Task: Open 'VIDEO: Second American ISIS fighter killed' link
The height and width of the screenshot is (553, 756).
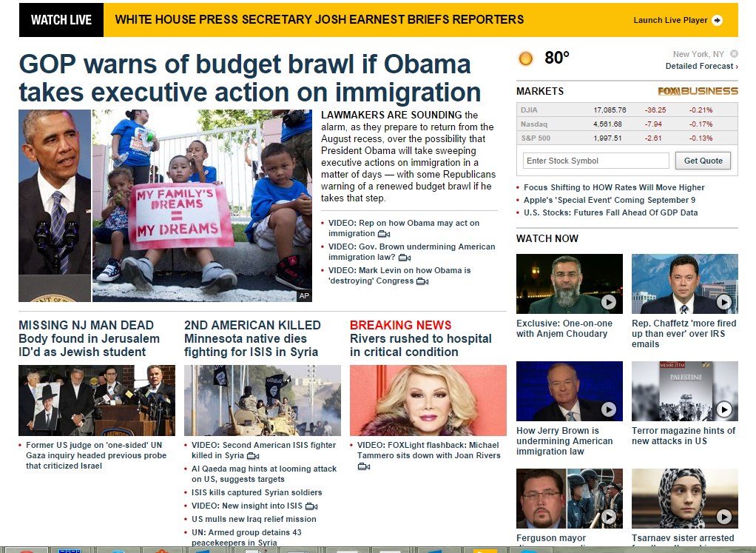Action: pyautogui.click(x=263, y=450)
